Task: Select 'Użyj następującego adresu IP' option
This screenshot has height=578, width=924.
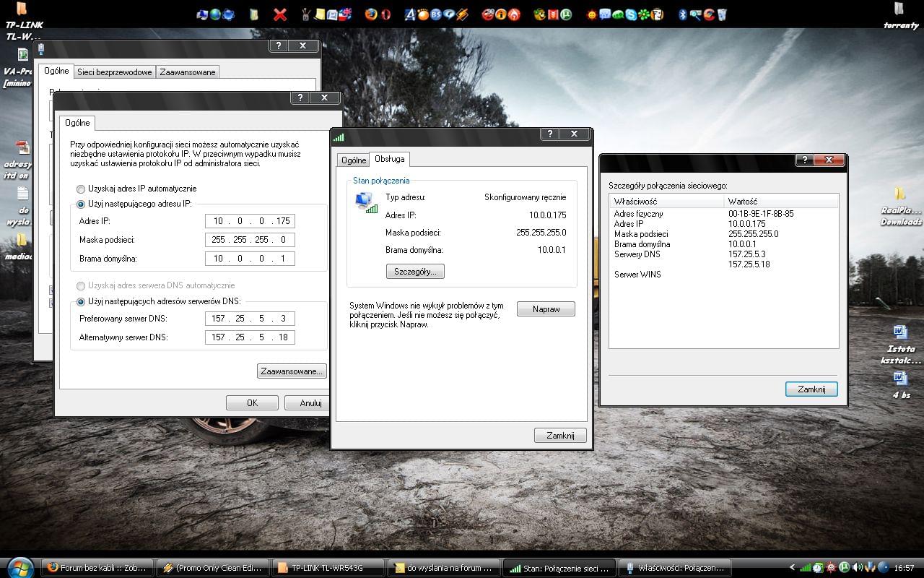Action: coord(81,204)
